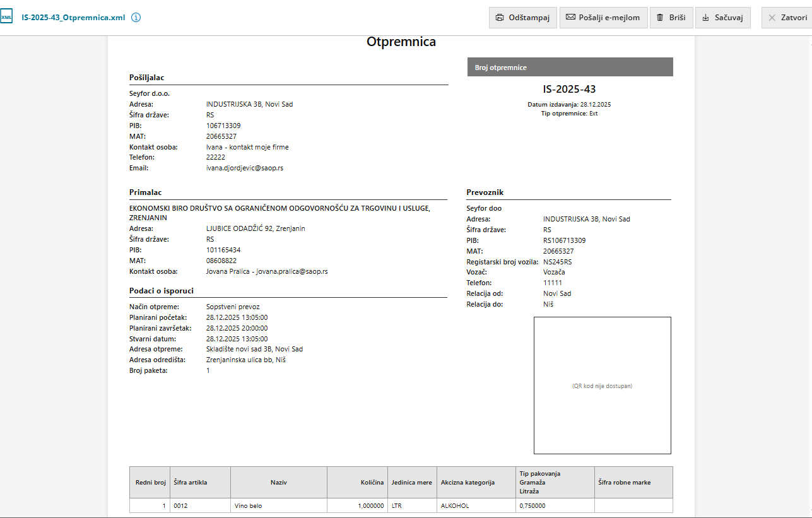Click the XML file type icon
The image size is (812, 518).
[6, 17]
